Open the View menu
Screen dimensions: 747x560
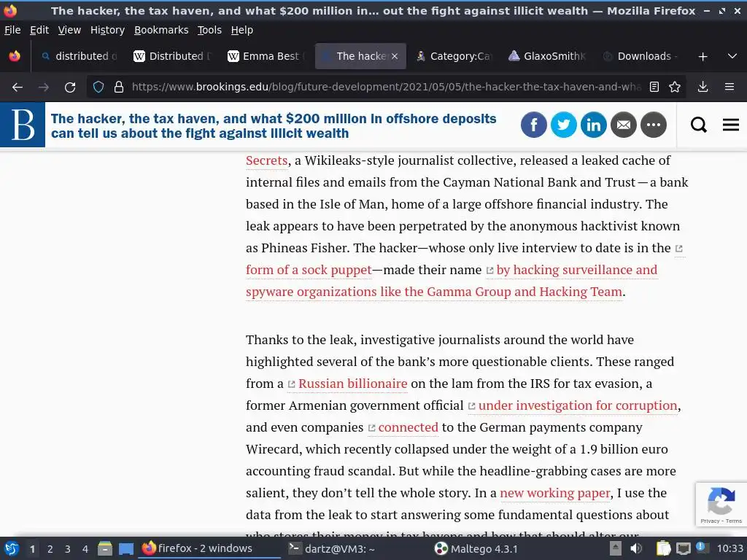(69, 30)
